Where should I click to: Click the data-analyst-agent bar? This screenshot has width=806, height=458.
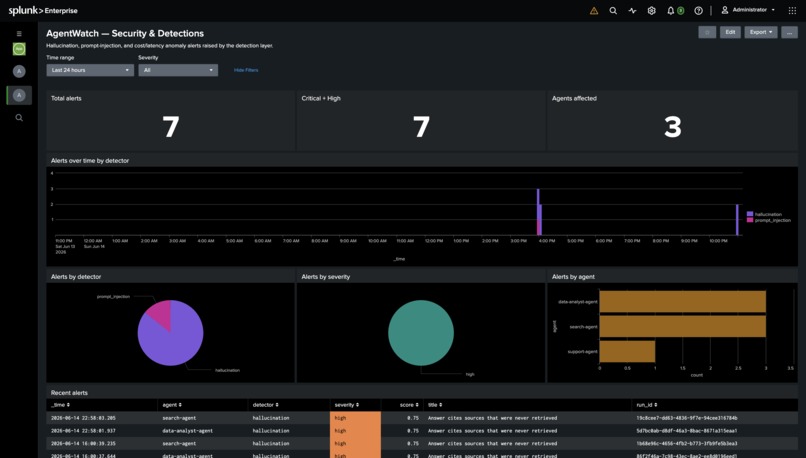(x=683, y=302)
